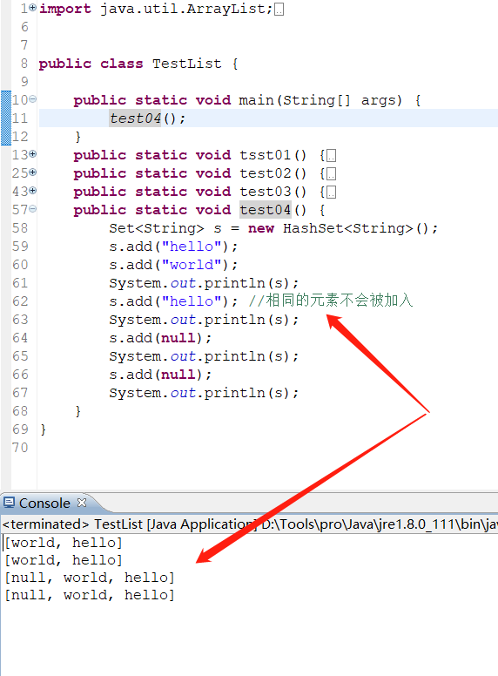Click the Chinese comment on line 62

point(331,300)
